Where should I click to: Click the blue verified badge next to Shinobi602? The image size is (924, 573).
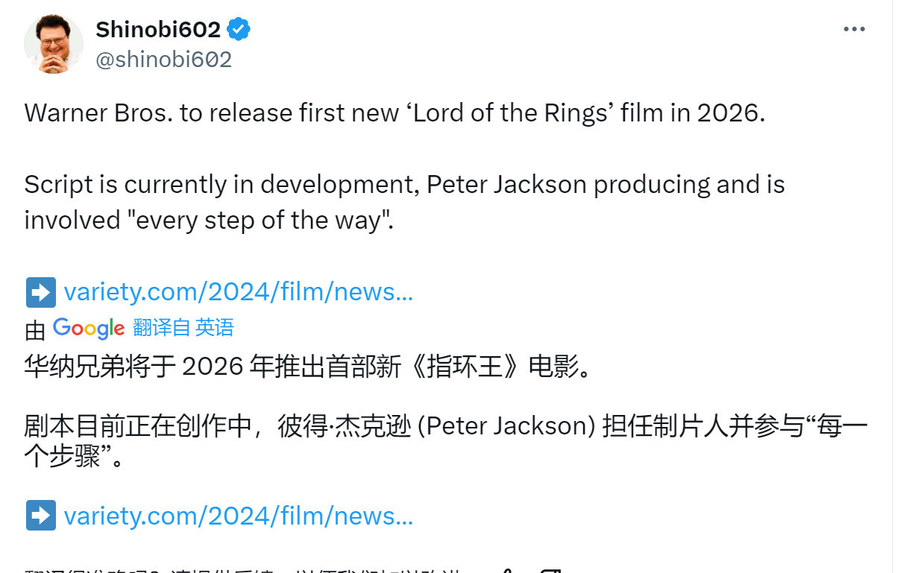coord(238,29)
